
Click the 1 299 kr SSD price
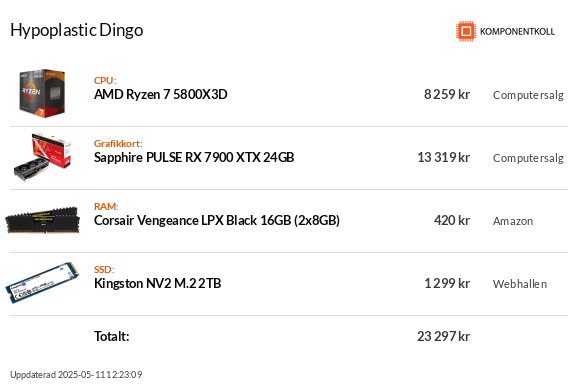tap(447, 283)
